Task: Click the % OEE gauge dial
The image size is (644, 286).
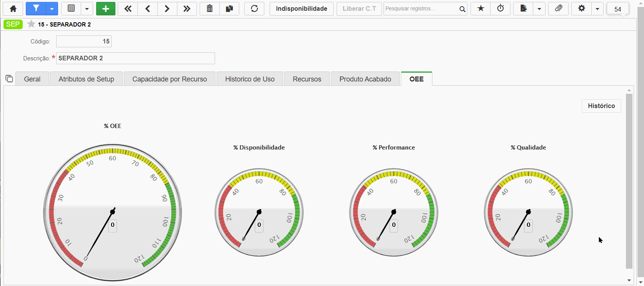Action: tap(113, 213)
